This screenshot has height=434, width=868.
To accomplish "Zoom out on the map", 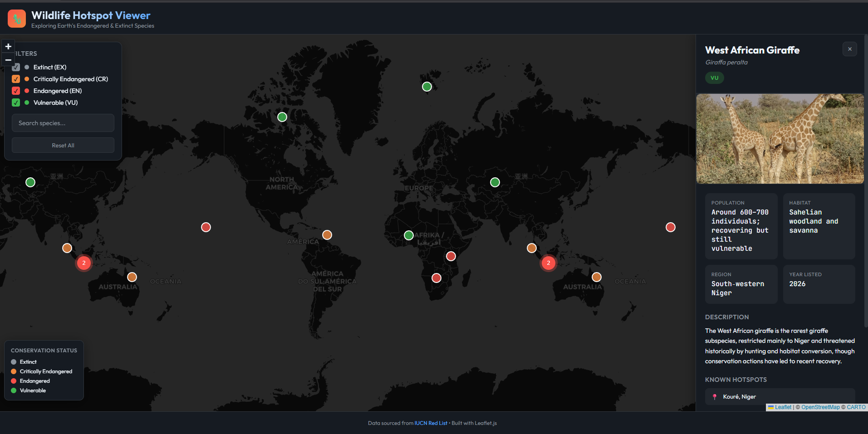I will point(8,60).
